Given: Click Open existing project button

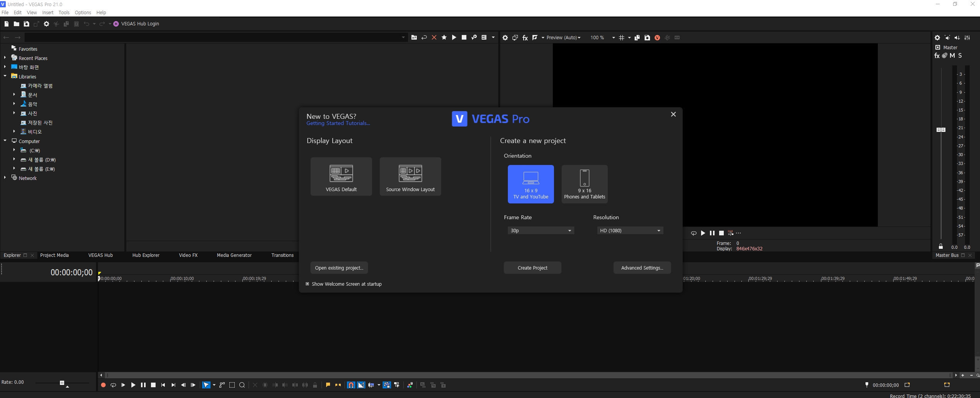Looking at the screenshot, I should tap(339, 268).
